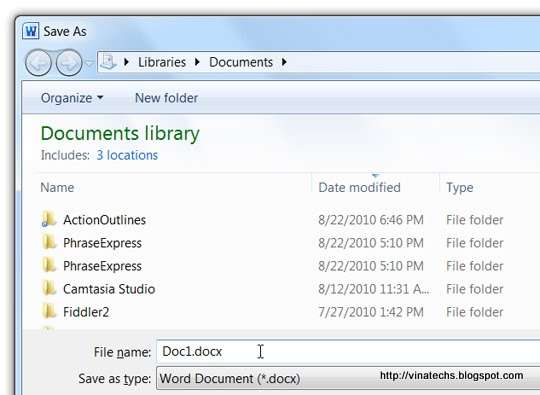Open the Save as type dropdown
The image size is (540, 395).
point(348,378)
